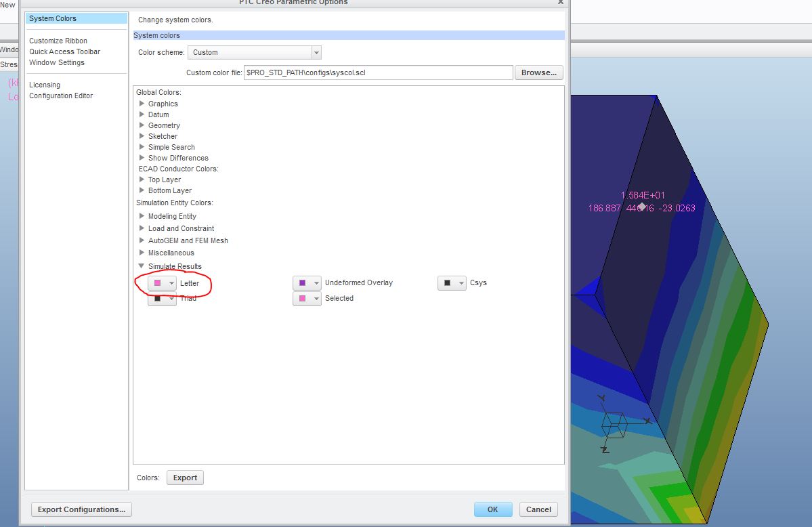This screenshot has width=812, height=527.
Task: Expand AutoGEM and FEM Mesh group
Action: click(142, 240)
